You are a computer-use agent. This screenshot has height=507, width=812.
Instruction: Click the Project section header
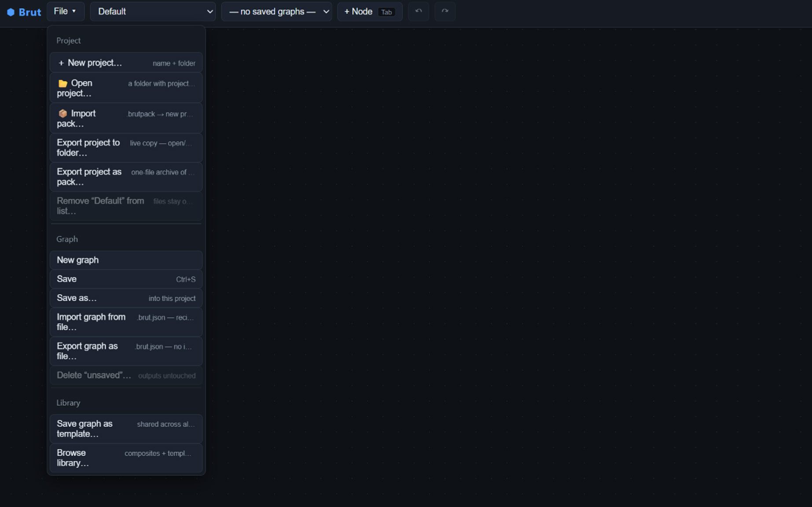[x=68, y=40]
